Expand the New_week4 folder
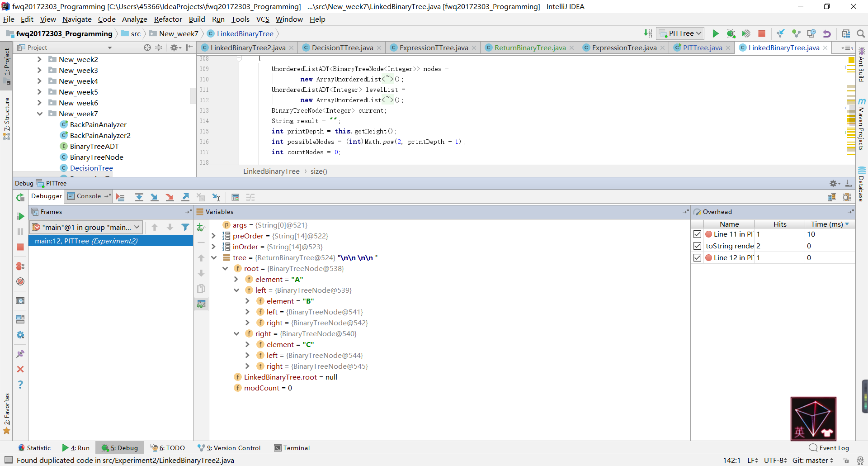The width and height of the screenshot is (868, 466). coord(39,81)
